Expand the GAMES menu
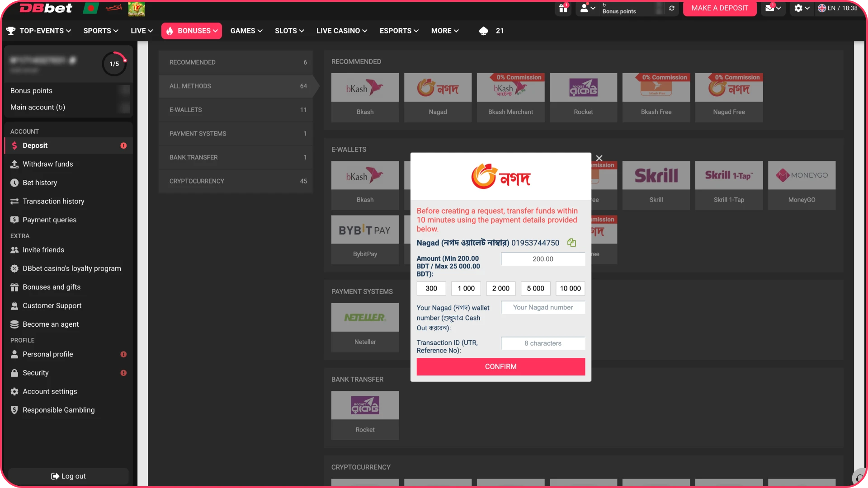The height and width of the screenshot is (488, 868). [x=246, y=31]
